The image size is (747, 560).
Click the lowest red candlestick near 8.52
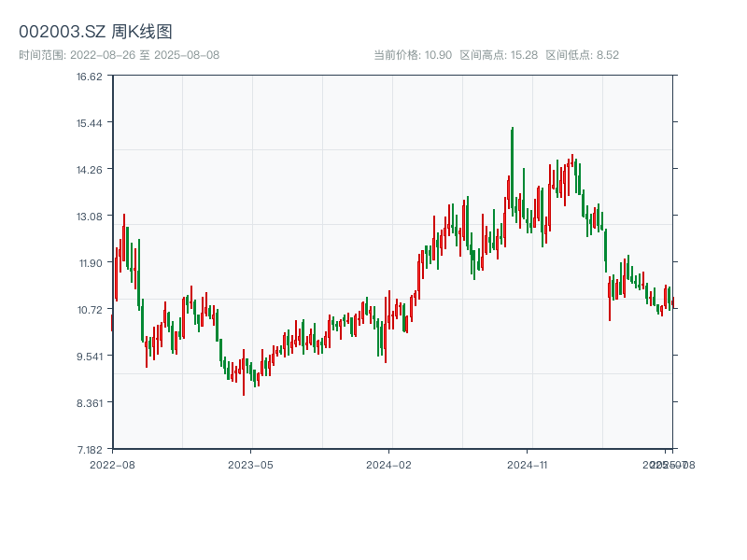244,371
